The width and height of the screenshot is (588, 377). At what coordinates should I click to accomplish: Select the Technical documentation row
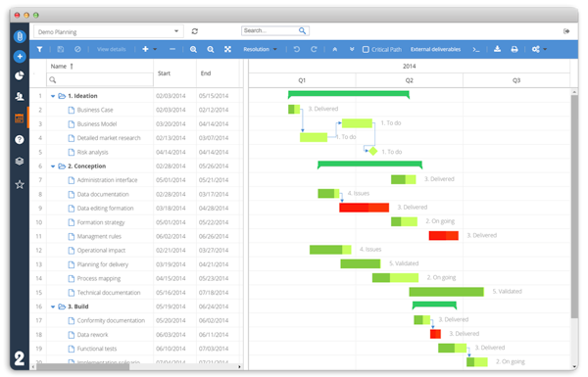[x=137, y=293]
